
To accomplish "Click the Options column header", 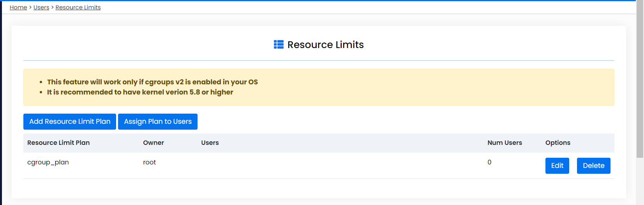I will tap(558, 143).
